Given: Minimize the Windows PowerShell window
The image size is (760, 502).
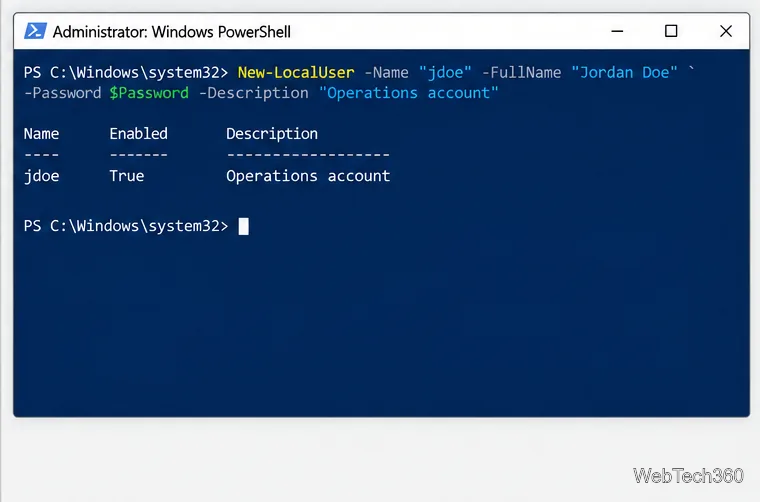Looking at the screenshot, I should point(617,31).
